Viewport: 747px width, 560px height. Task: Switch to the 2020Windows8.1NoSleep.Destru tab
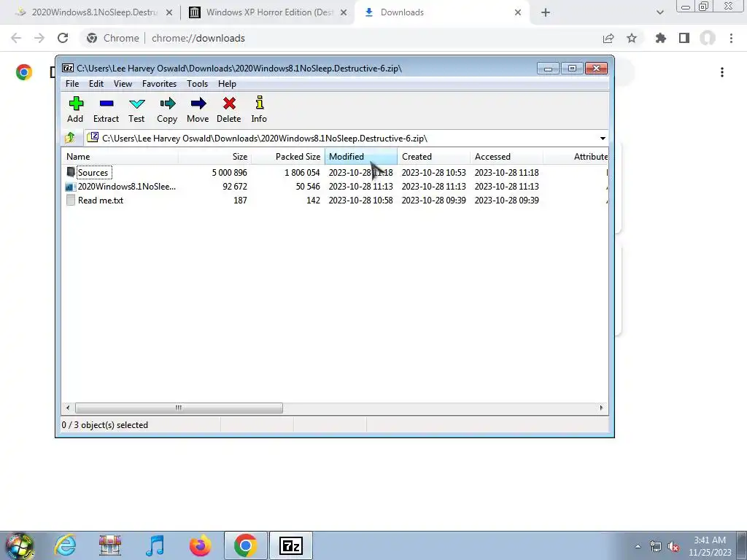click(94, 12)
